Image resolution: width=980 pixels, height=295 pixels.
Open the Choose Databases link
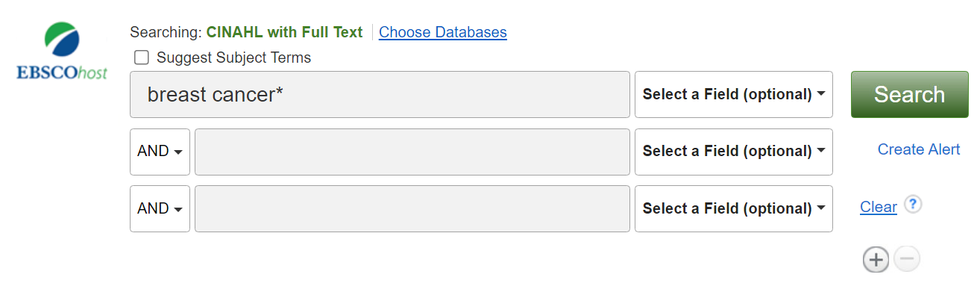(x=443, y=32)
